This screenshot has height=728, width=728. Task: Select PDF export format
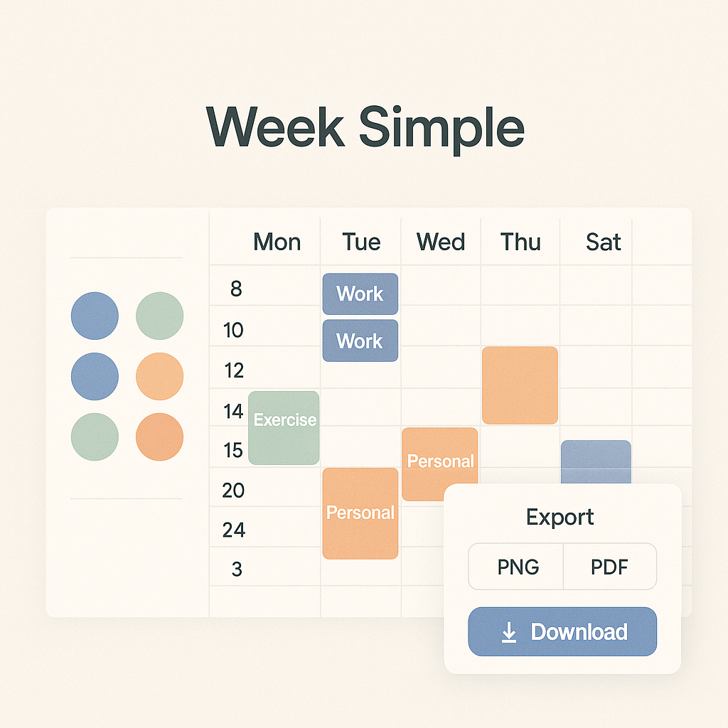(609, 567)
